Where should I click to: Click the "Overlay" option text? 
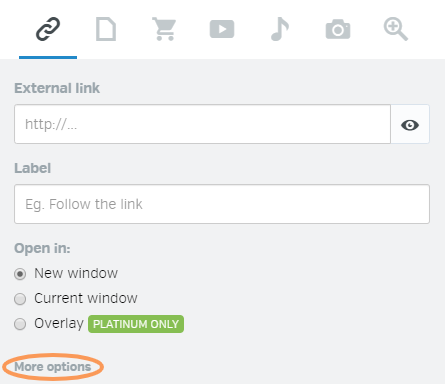(x=59, y=323)
